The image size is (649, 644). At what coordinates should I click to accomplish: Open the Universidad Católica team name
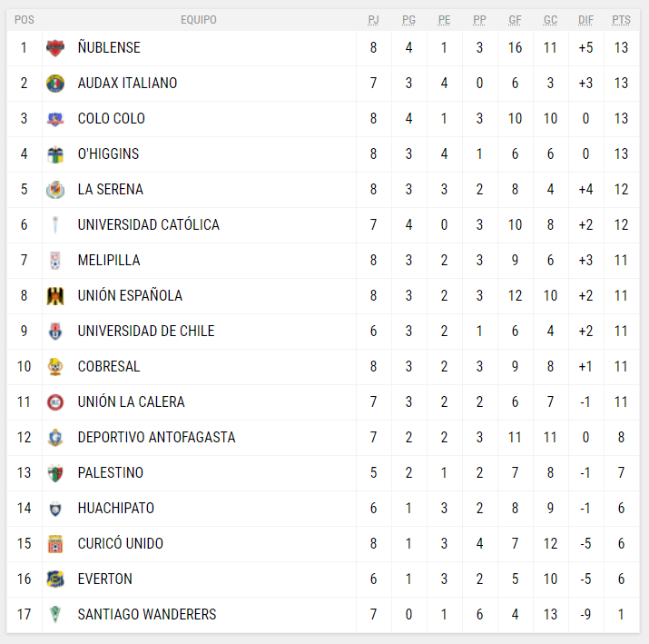pos(148,225)
